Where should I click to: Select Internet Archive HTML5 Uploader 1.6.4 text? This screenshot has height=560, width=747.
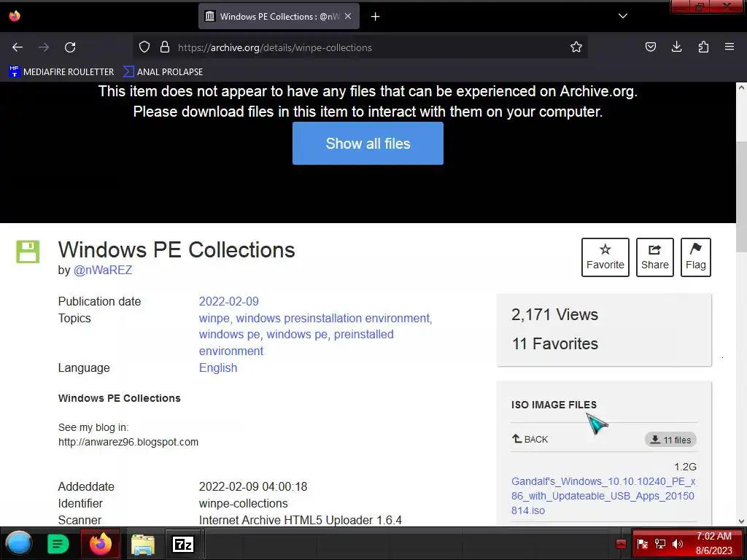300,520
